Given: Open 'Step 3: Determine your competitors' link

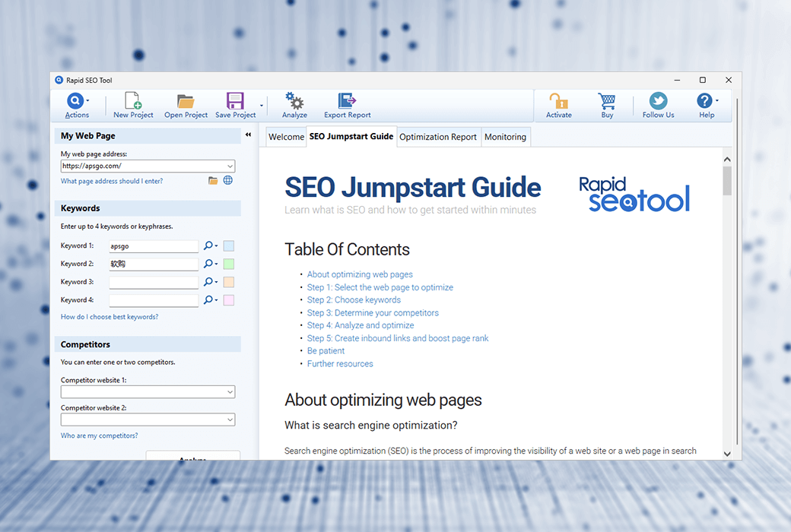Looking at the screenshot, I should 373,312.
